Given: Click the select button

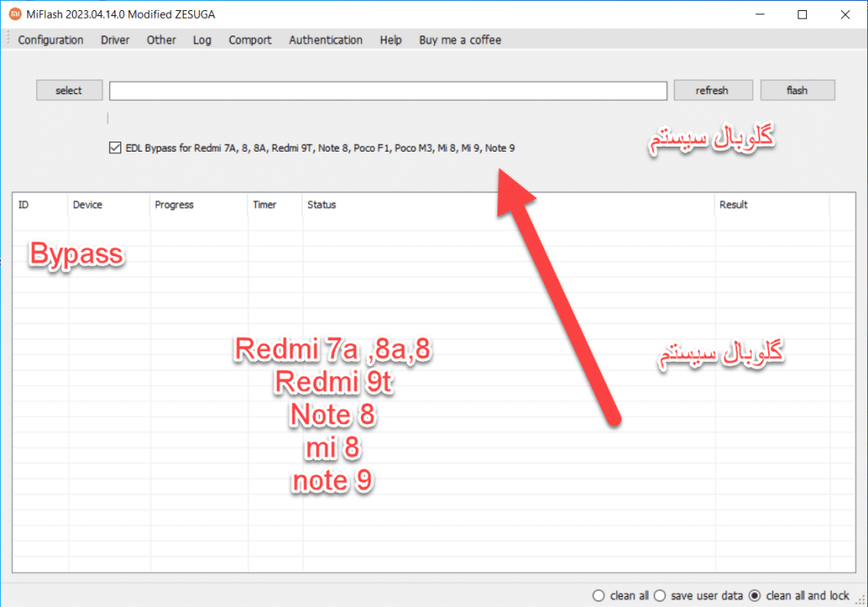Looking at the screenshot, I should 70,90.
